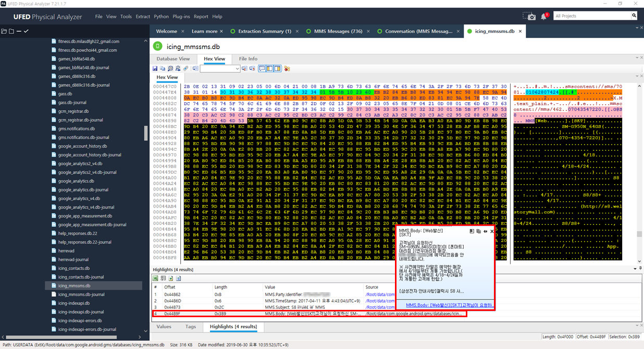Copy the MMS.Body popup content
Image resolution: width=644 pixels, height=349 pixels.
pyautogui.click(x=478, y=231)
